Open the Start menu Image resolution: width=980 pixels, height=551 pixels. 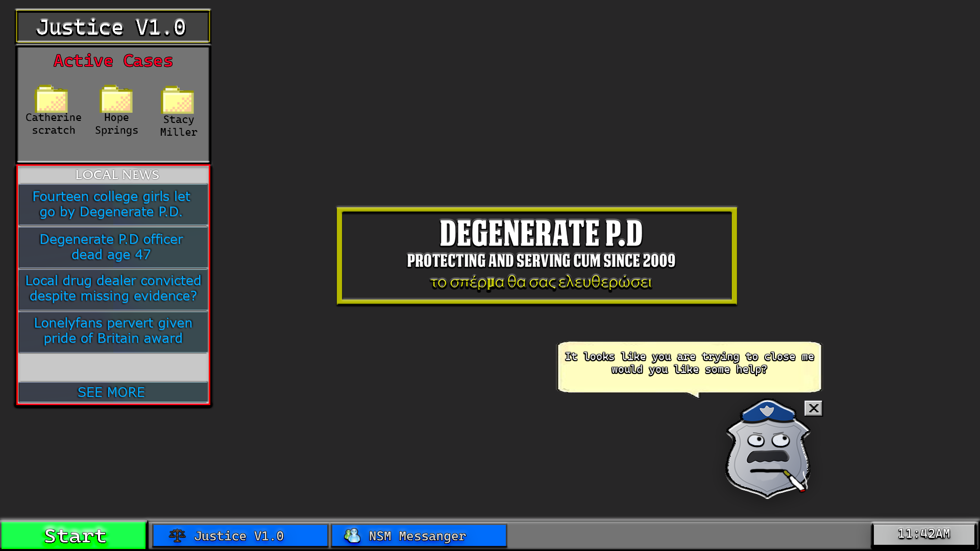pyautogui.click(x=74, y=536)
